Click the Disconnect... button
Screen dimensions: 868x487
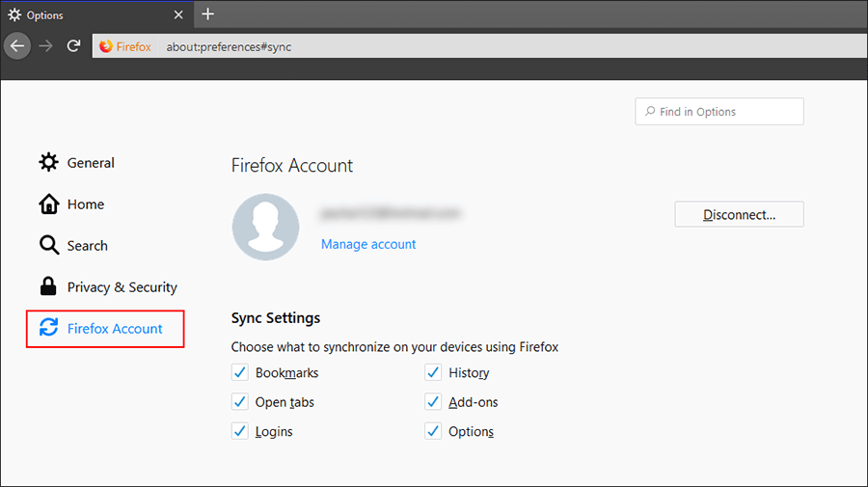(x=739, y=214)
